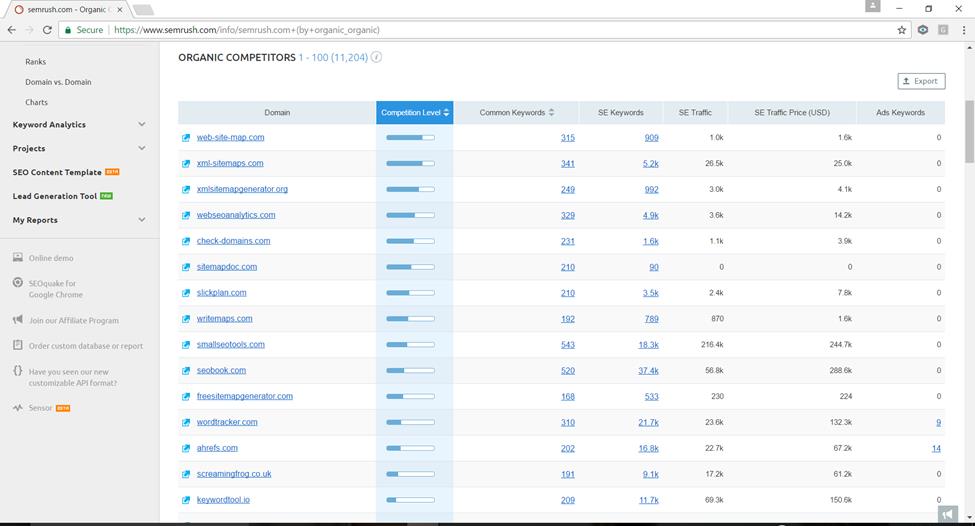Screen dimensions: 975x526
Task: Close the semrush.com browser tab
Action: pos(120,10)
